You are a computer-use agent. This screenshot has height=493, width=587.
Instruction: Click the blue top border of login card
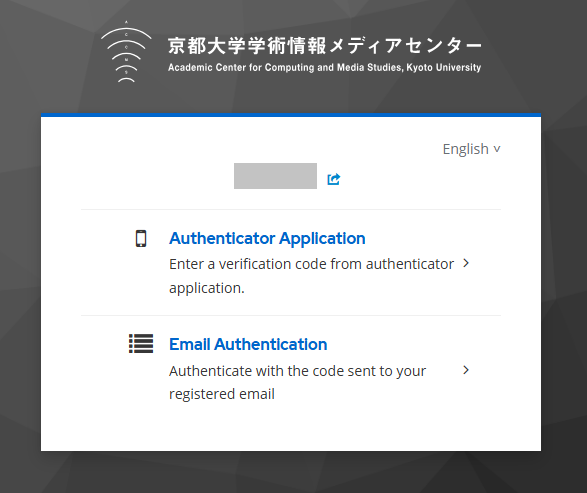click(x=291, y=115)
